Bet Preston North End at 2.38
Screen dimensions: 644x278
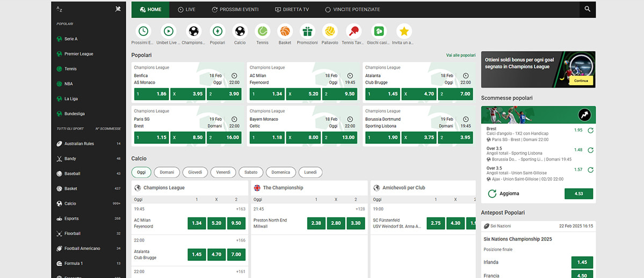click(x=316, y=223)
